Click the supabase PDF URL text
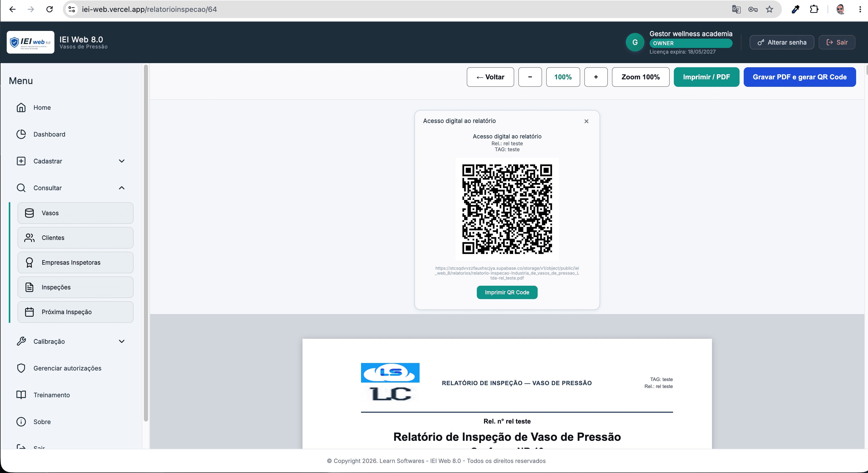This screenshot has height=473, width=868. (x=507, y=273)
